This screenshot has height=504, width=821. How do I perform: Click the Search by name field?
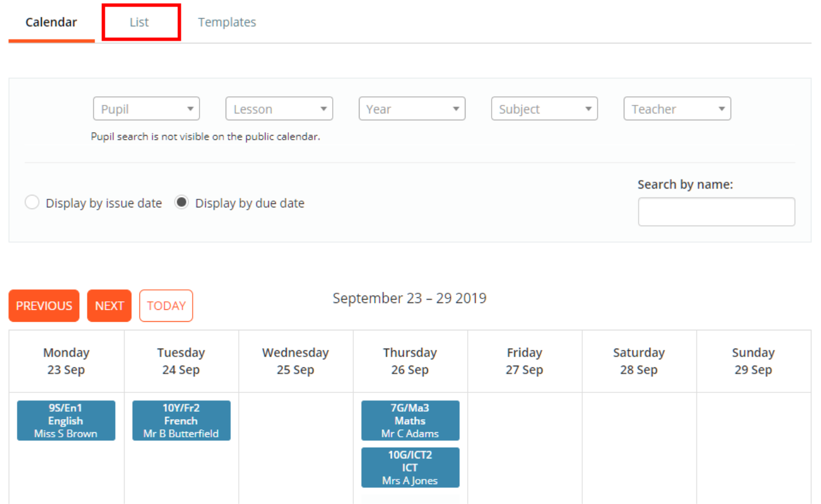pos(716,211)
